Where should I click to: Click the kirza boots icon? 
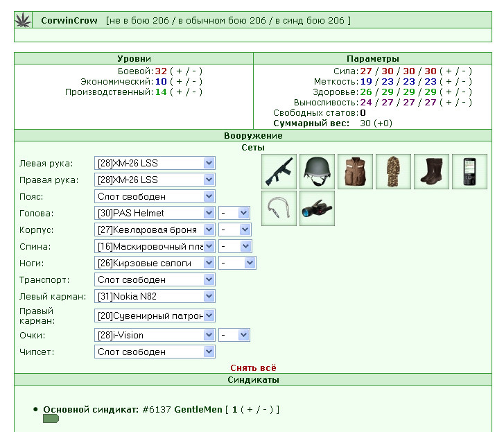pyautogui.click(x=431, y=171)
